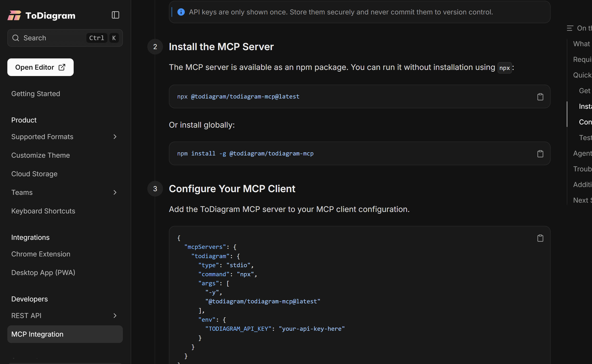Click the Integrations section heading
This screenshot has height=364, width=592.
tap(30, 237)
